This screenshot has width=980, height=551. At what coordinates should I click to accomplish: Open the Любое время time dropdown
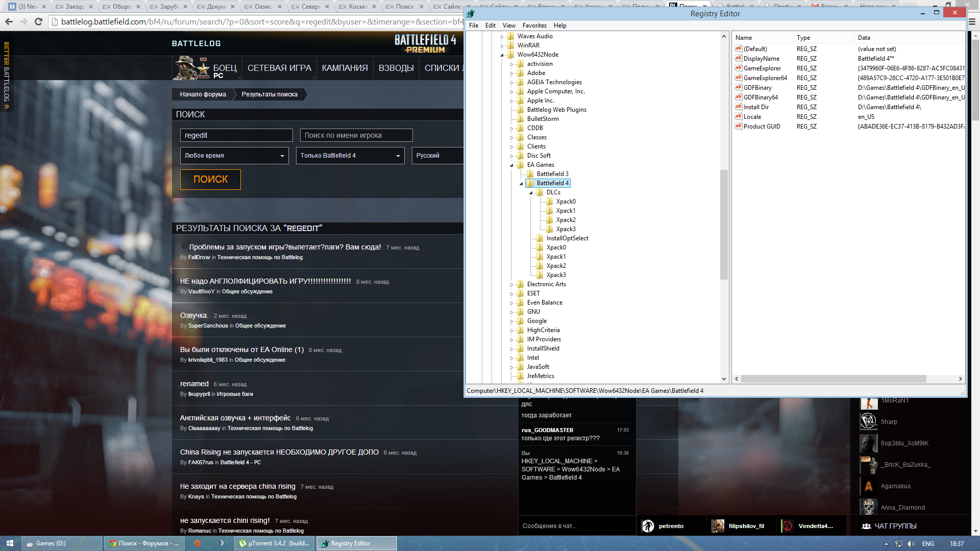[x=234, y=156]
